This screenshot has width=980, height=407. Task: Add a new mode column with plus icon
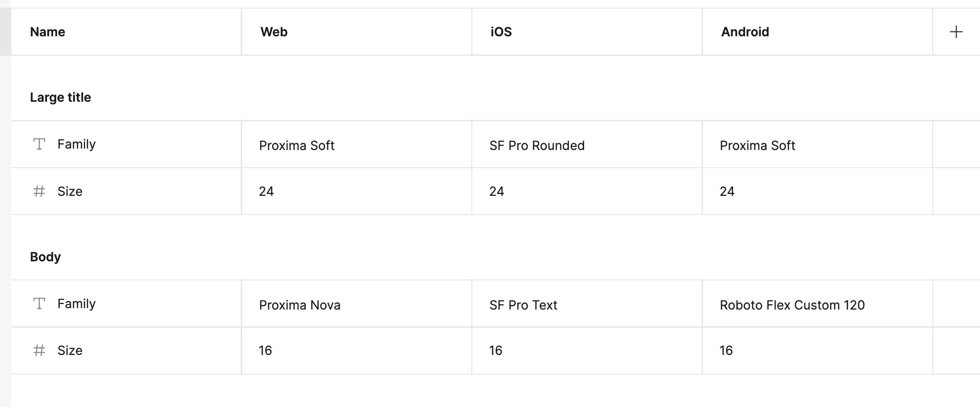tap(956, 32)
